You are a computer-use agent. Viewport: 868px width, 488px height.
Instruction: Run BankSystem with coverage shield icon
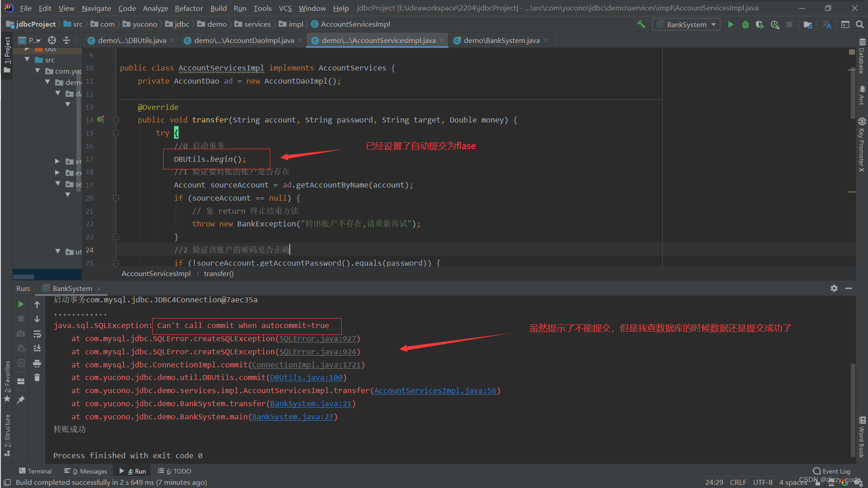click(x=760, y=24)
